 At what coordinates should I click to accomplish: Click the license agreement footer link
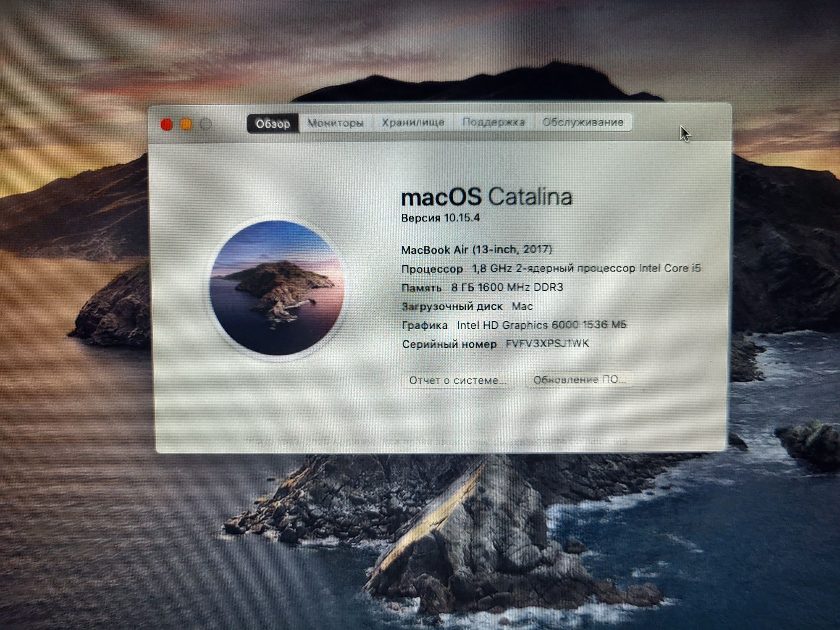tap(561, 441)
